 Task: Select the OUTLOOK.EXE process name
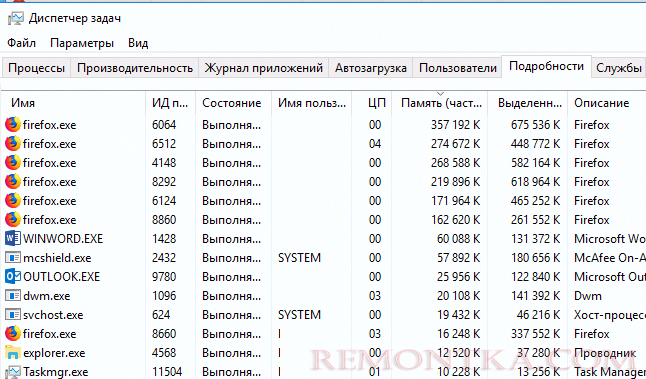pos(61,276)
